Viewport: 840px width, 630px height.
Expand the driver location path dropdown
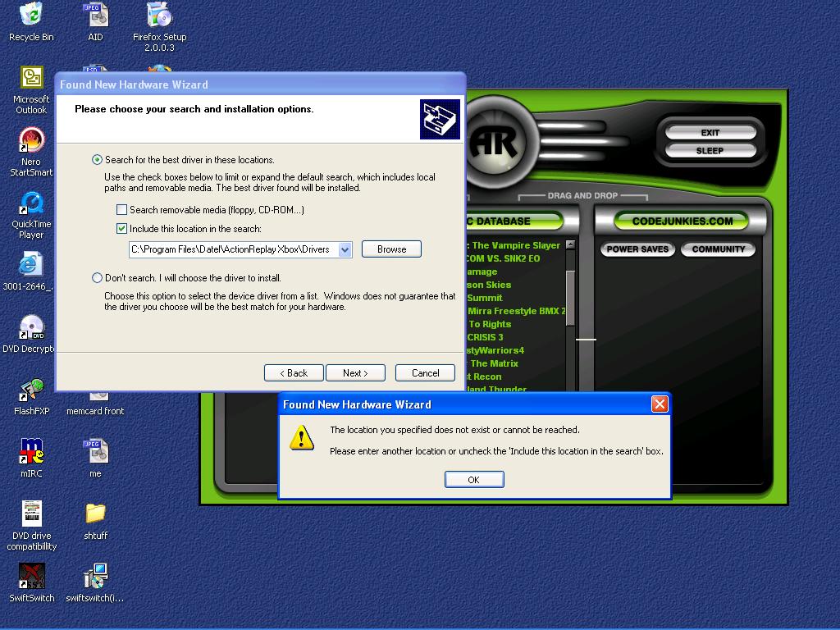pos(345,249)
